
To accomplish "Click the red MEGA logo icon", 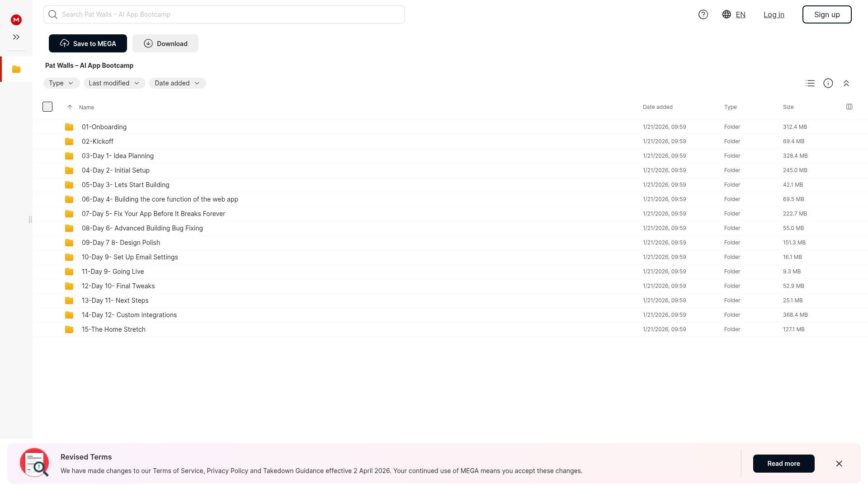I will [x=16, y=20].
